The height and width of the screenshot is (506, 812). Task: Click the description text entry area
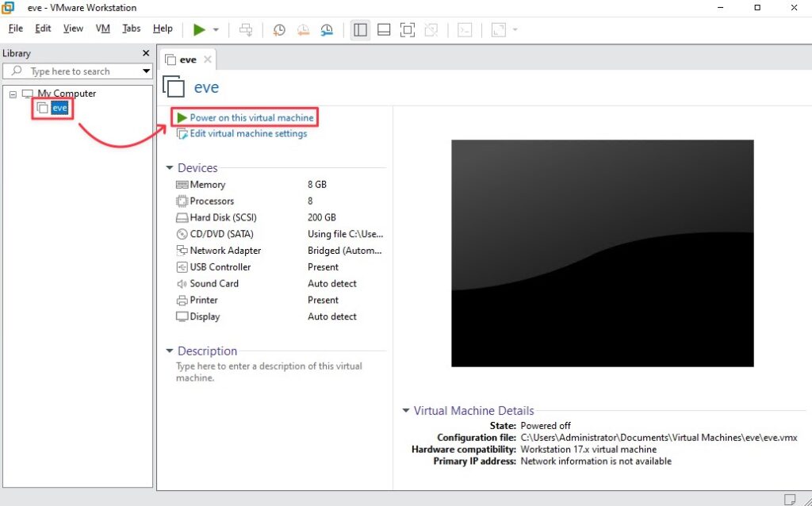point(270,372)
